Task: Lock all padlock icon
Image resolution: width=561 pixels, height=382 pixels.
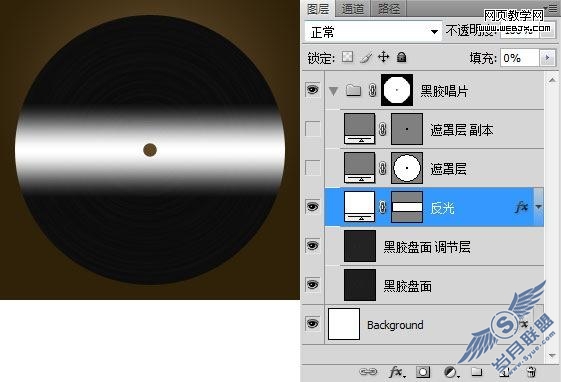Action: [x=401, y=57]
